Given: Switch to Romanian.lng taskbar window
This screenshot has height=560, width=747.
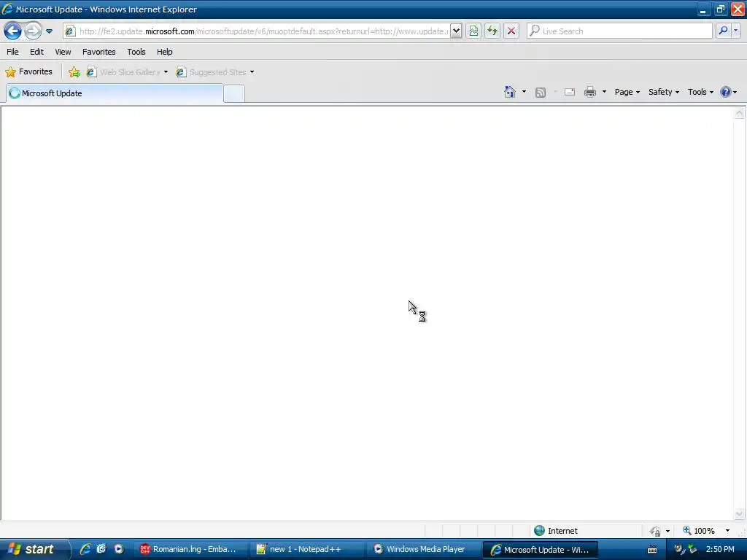Looking at the screenshot, I should pos(189,549).
